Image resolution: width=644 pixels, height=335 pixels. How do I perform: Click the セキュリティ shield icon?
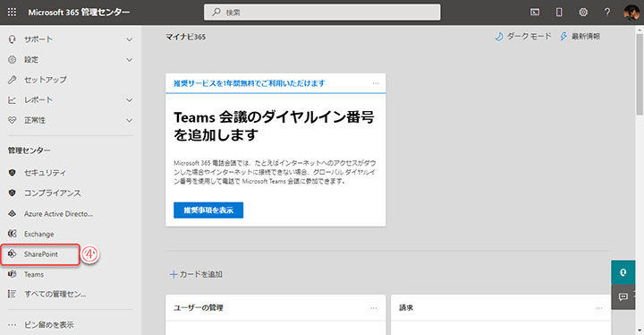[x=12, y=173]
